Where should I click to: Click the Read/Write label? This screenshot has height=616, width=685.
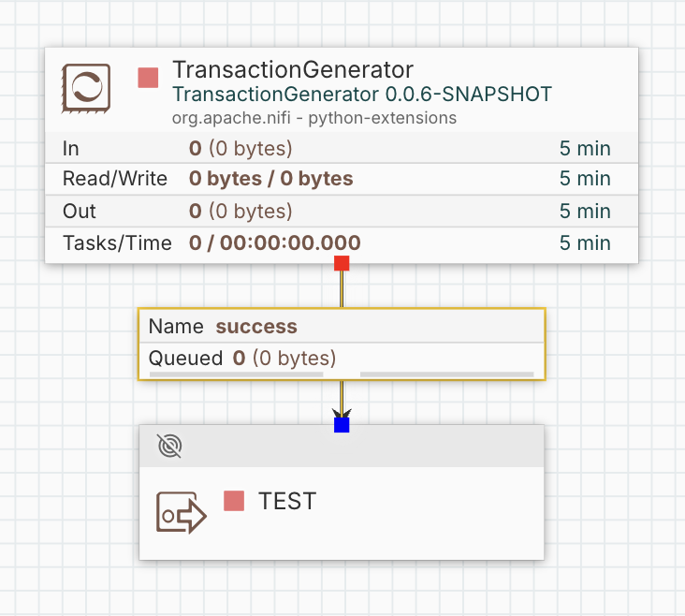(115, 179)
